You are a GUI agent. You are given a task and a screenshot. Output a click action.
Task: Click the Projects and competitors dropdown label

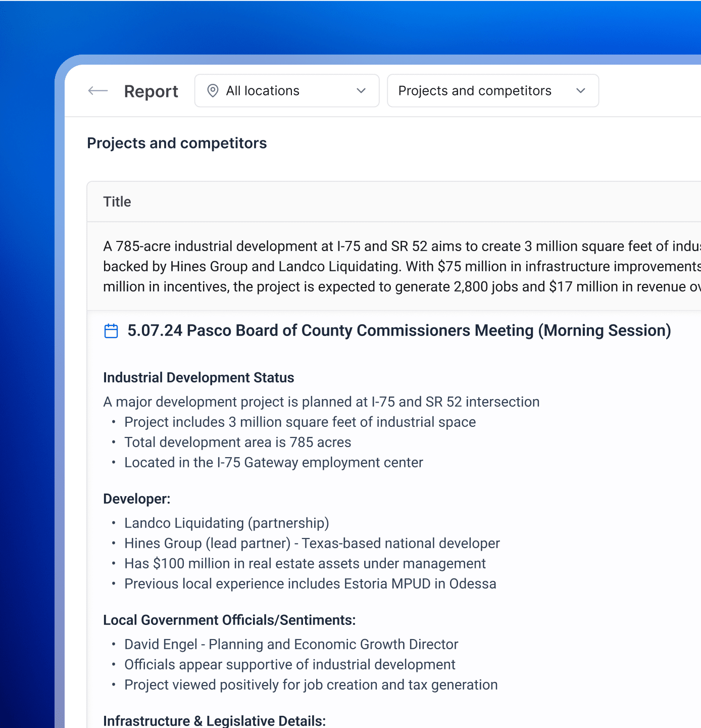click(475, 91)
